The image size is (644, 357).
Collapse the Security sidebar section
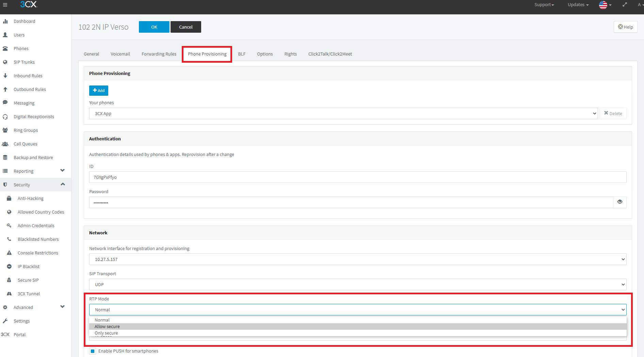pos(63,184)
